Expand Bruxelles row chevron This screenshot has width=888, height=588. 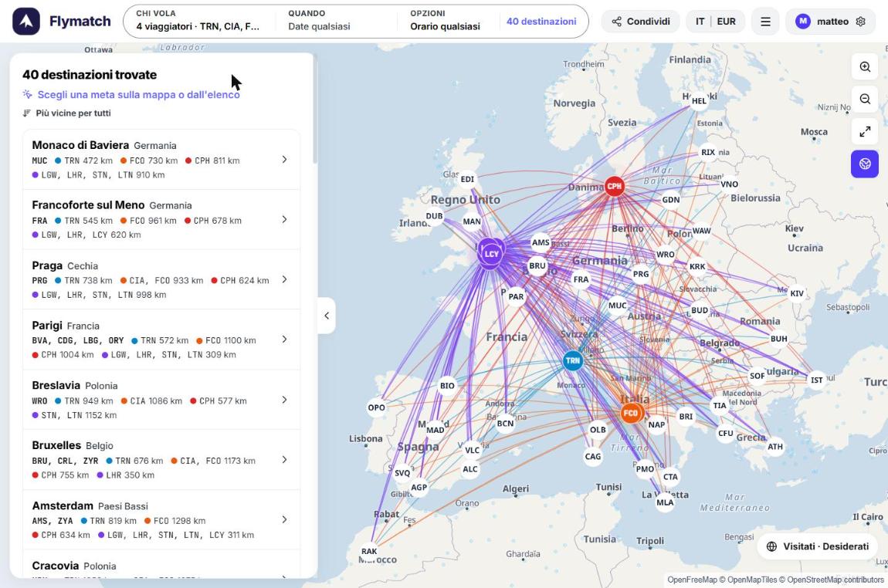(284, 460)
